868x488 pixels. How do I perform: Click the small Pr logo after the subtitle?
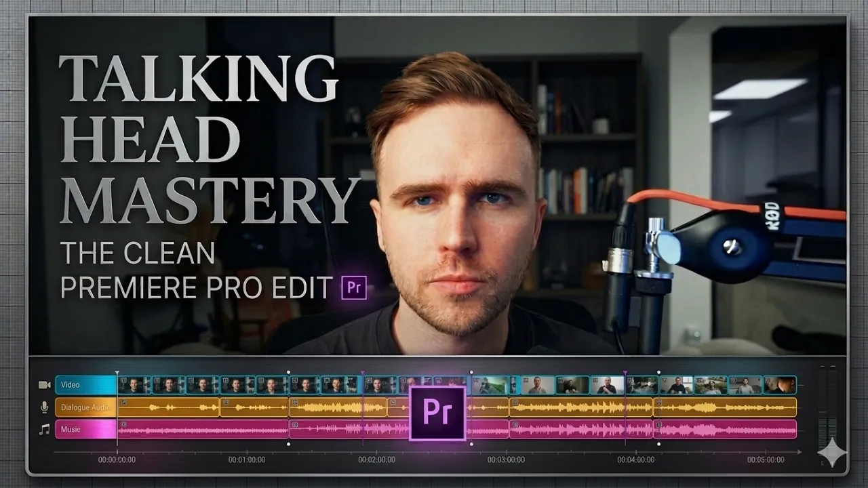pyautogui.click(x=353, y=287)
